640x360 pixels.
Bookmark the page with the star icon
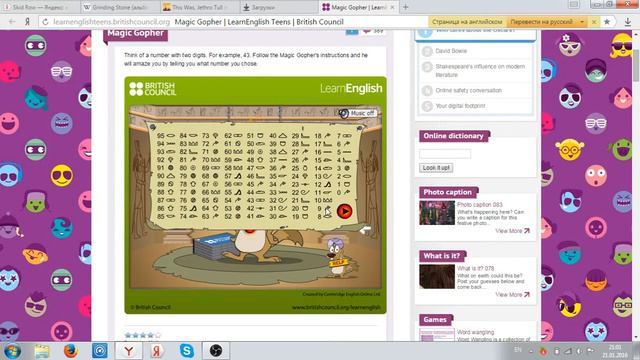[x=607, y=22]
